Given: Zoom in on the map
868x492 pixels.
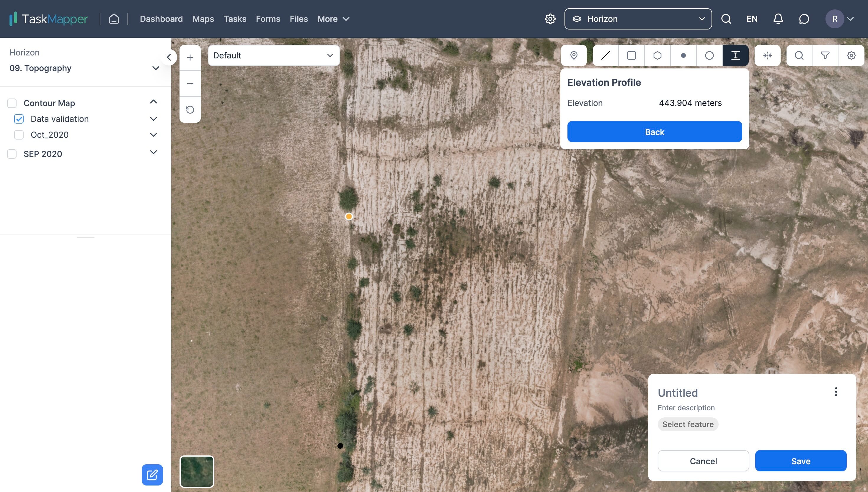Looking at the screenshot, I should 190,58.
